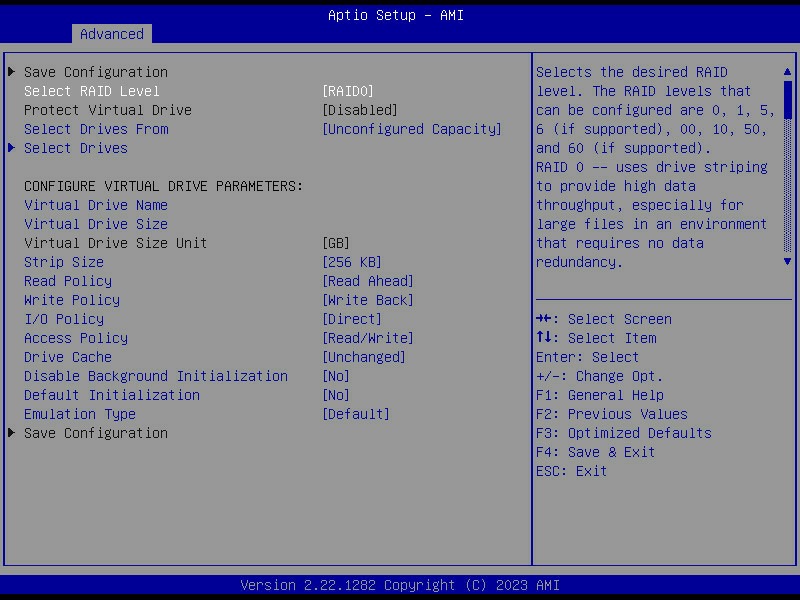Open the [Unconfigured Capacity] option

[x=412, y=129]
